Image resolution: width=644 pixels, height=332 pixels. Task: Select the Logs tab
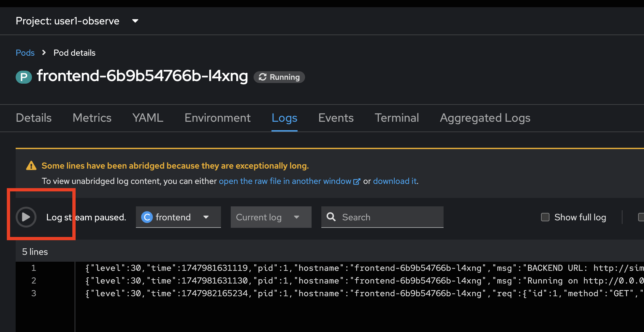pyautogui.click(x=285, y=118)
